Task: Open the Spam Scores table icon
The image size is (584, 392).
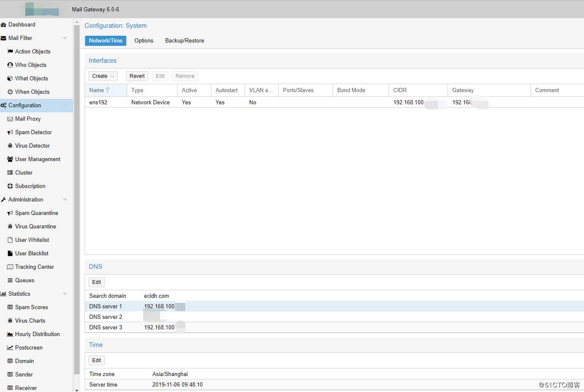Action: coord(10,307)
